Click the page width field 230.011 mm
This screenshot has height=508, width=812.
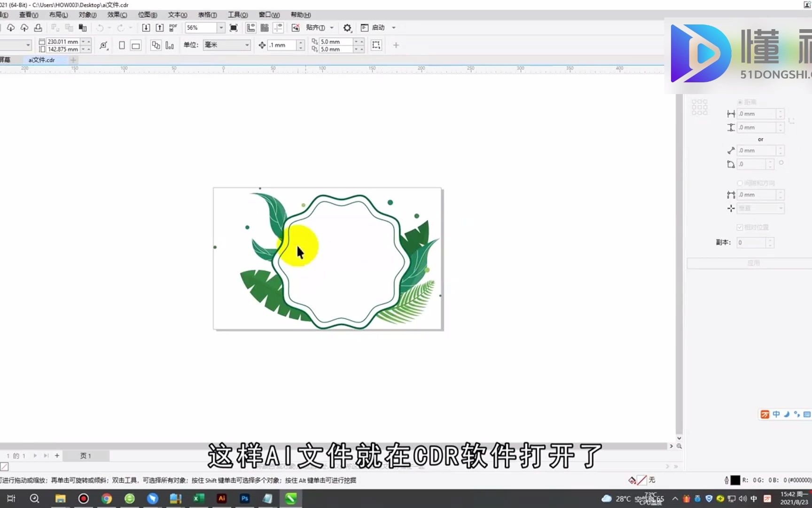62,41
